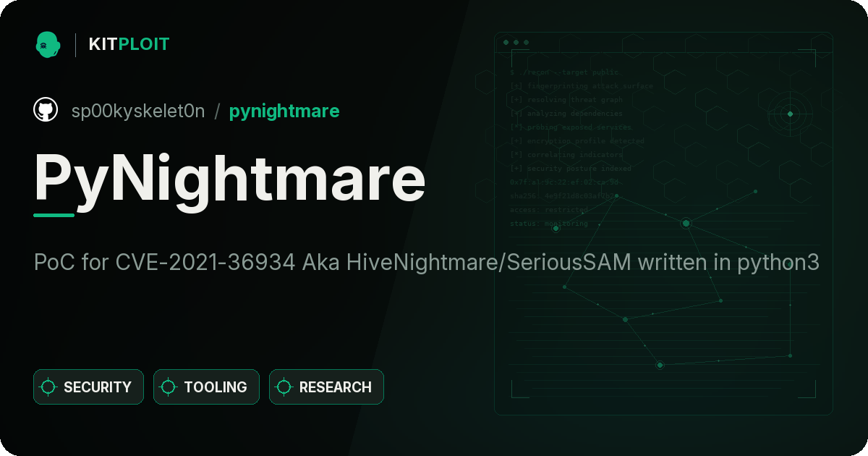Image resolution: width=868 pixels, height=456 pixels.
Task: Click the terminal line 'correlating indicators'
Action: (566, 155)
